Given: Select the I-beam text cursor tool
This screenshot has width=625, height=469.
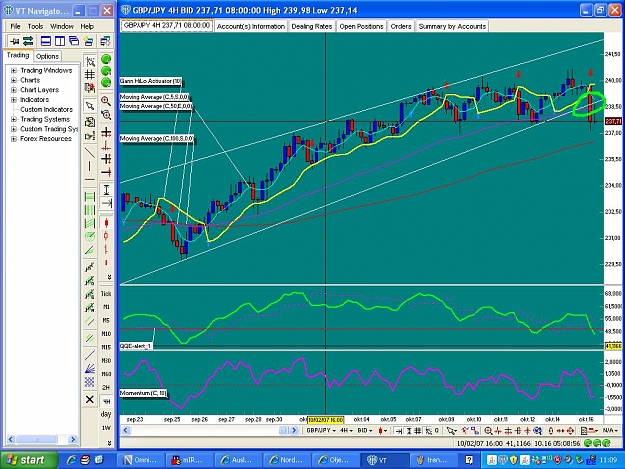Looking at the screenshot, I should (x=106, y=190).
